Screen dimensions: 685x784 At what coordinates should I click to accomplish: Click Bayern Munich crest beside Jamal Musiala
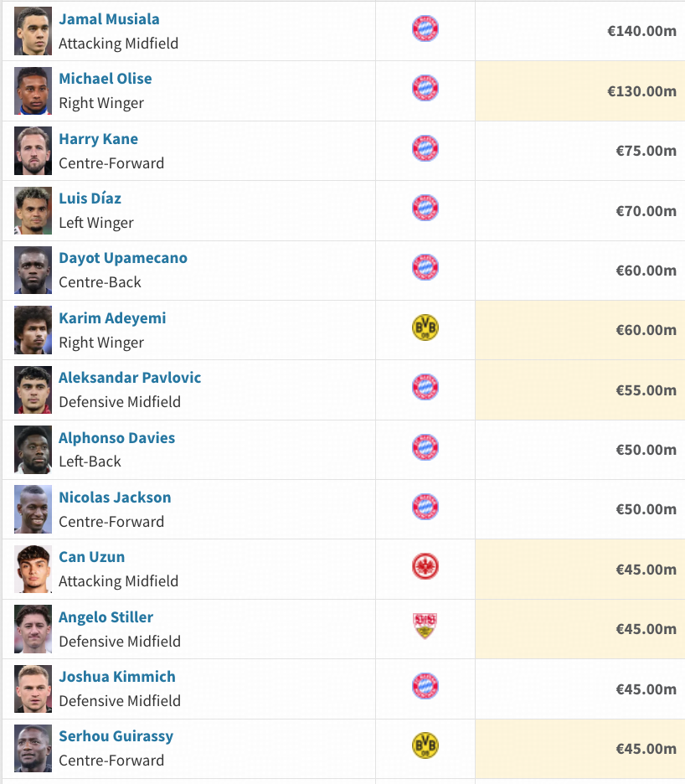click(425, 29)
